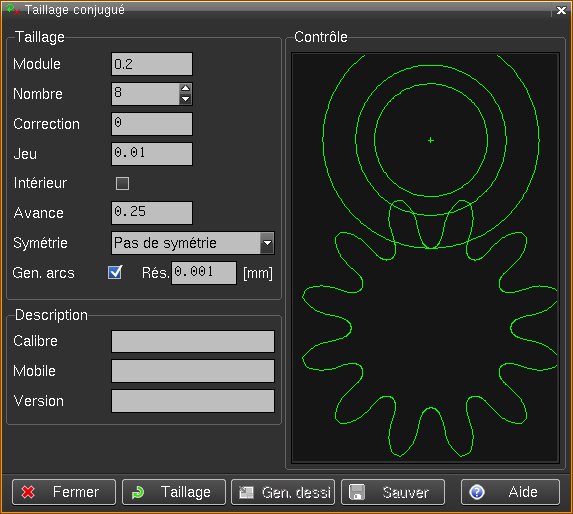Click the gear preview in Contrôle

tap(426, 258)
